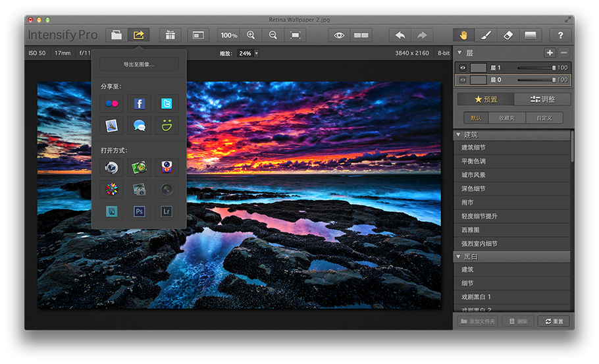Image resolution: width=599 pixels, height=364 pixels.
Task: Click the zoom out magnifier
Action: point(273,35)
